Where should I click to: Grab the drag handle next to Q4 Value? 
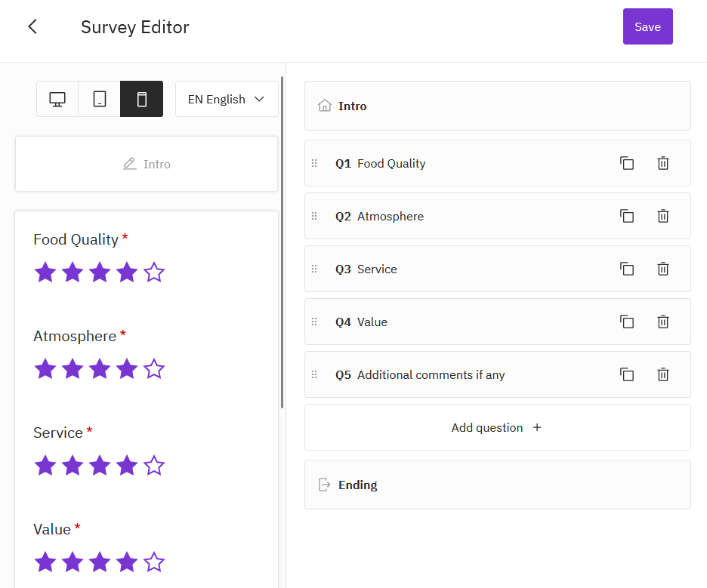(315, 322)
